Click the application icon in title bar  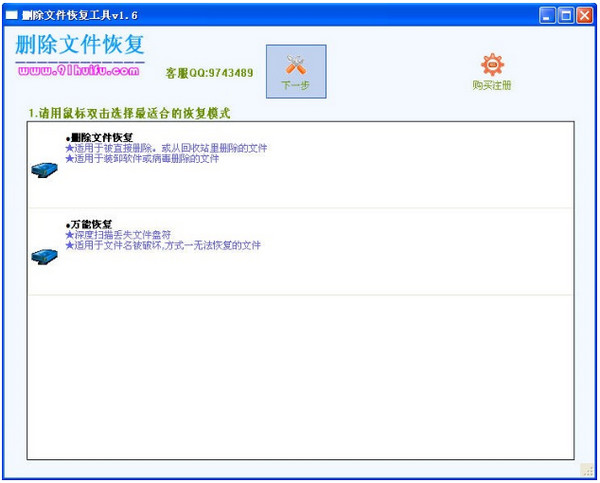coord(12,16)
